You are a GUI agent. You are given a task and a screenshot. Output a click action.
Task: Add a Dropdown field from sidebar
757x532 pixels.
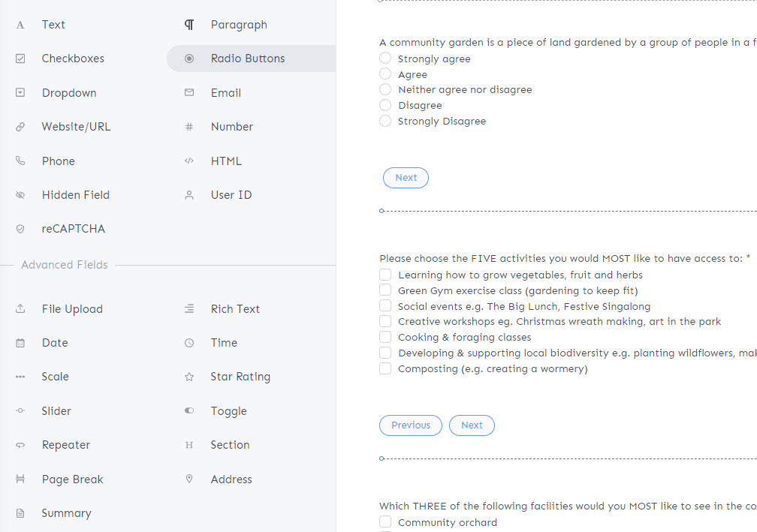pyautogui.click(x=69, y=93)
